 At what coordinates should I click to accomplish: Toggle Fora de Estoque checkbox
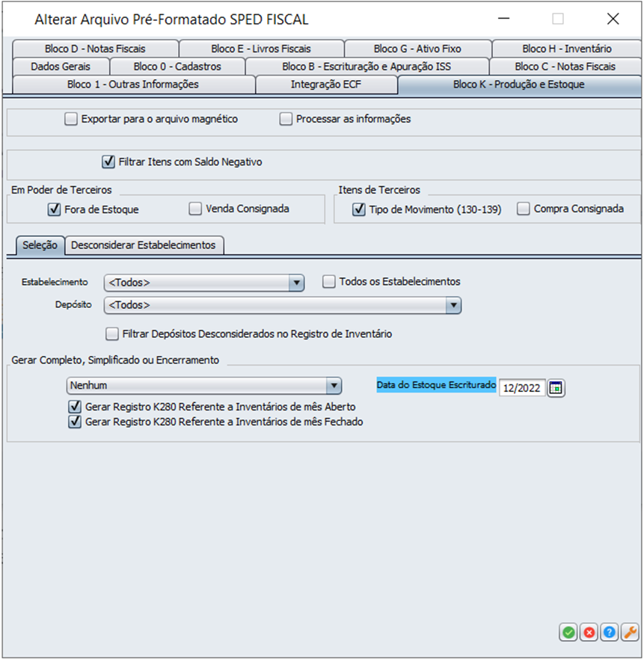(x=54, y=209)
